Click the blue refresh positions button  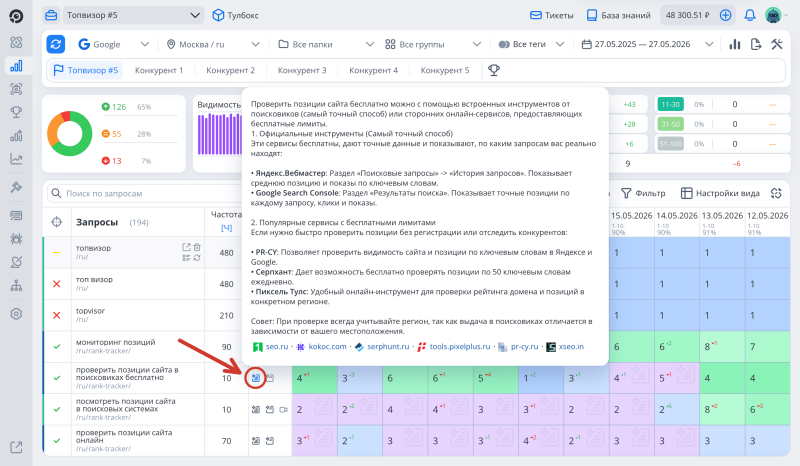coord(56,44)
